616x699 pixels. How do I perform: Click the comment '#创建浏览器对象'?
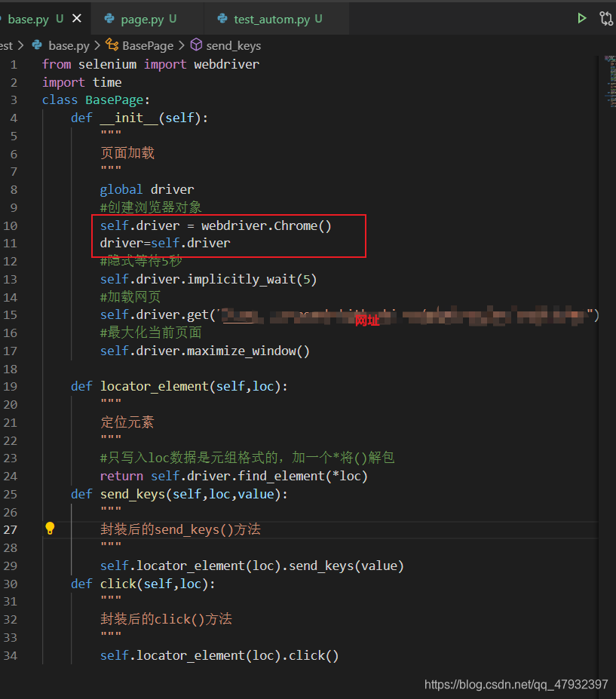(x=151, y=207)
